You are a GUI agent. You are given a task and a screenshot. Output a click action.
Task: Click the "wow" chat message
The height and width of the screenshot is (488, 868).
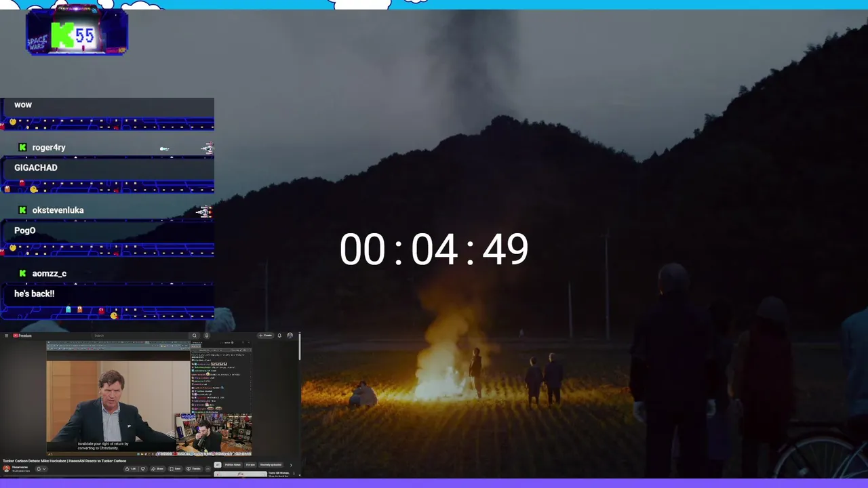(x=23, y=104)
